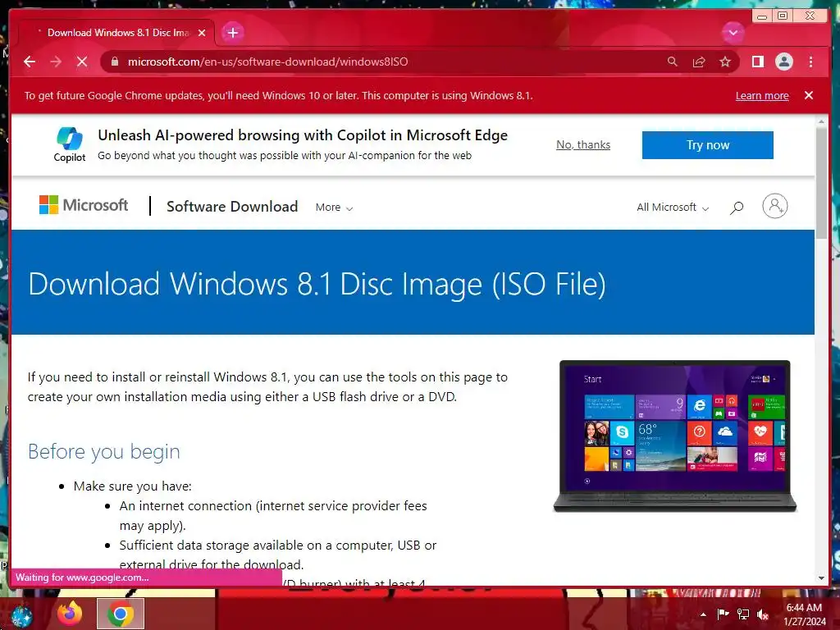Open Software Download home link

(232, 206)
